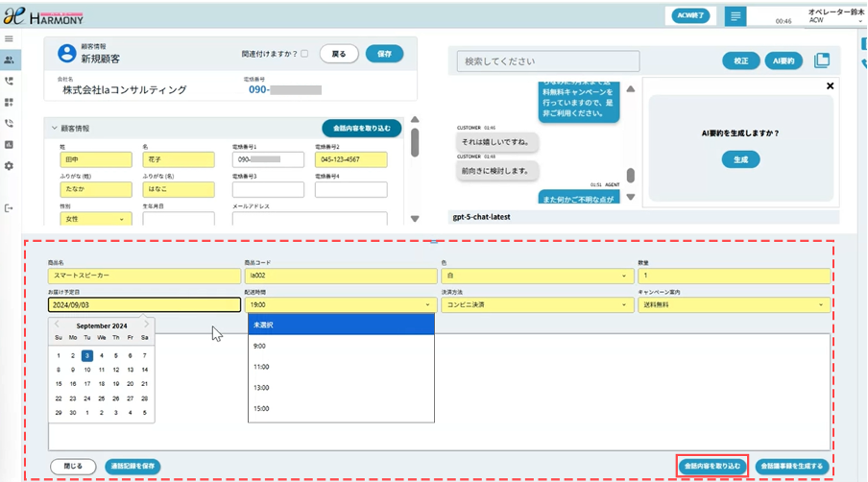The height and width of the screenshot is (482, 868).
Task: Open the キャンペーン案内 dropdown showing 送料無料
Action: coord(734,305)
